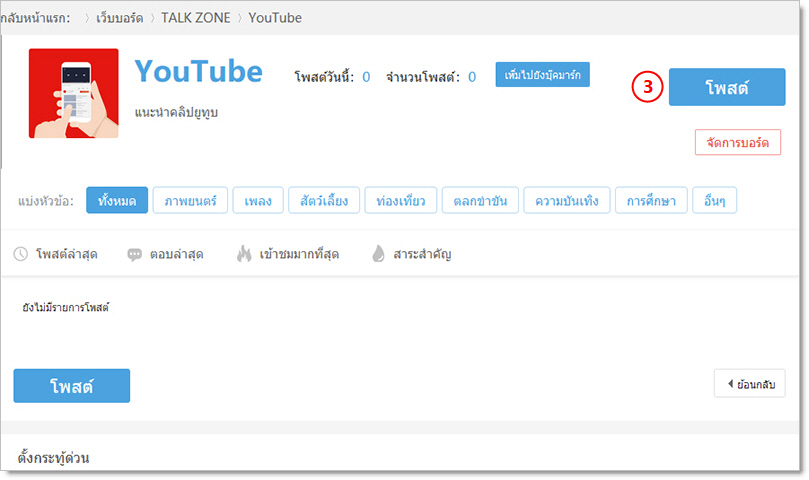Open TALK ZONE breadcrumb link
The height and width of the screenshot is (480, 809).
[196, 18]
